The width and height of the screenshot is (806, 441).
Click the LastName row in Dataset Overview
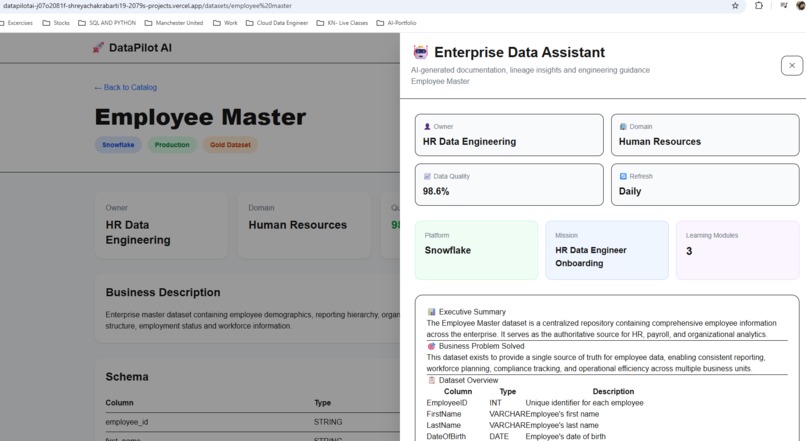click(x=512, y=426)
